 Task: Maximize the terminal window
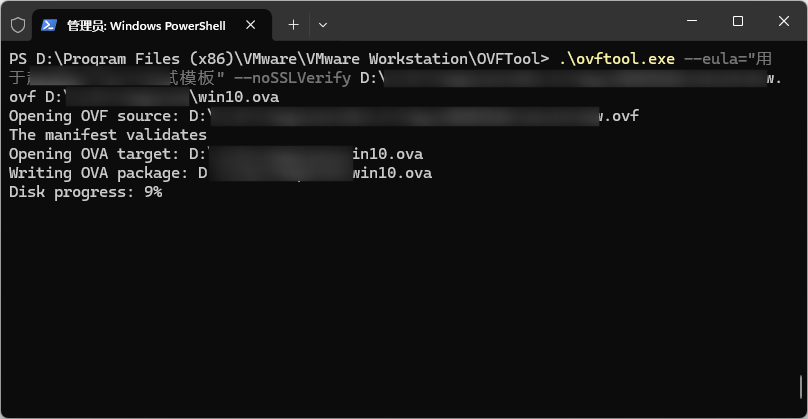(738, 21)
